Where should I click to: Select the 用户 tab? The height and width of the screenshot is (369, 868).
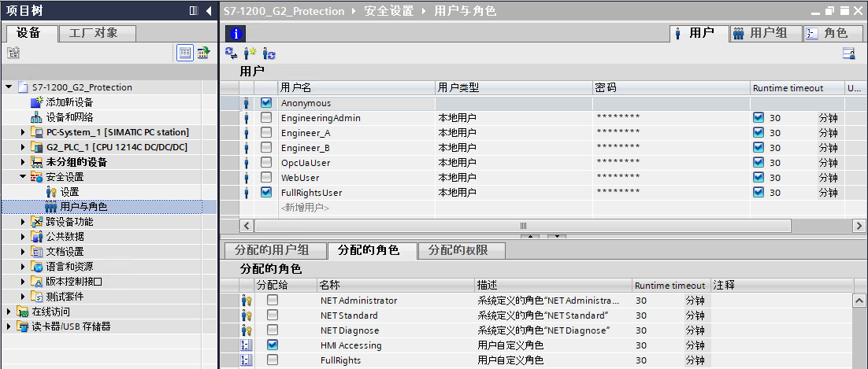tap(699, 33)
